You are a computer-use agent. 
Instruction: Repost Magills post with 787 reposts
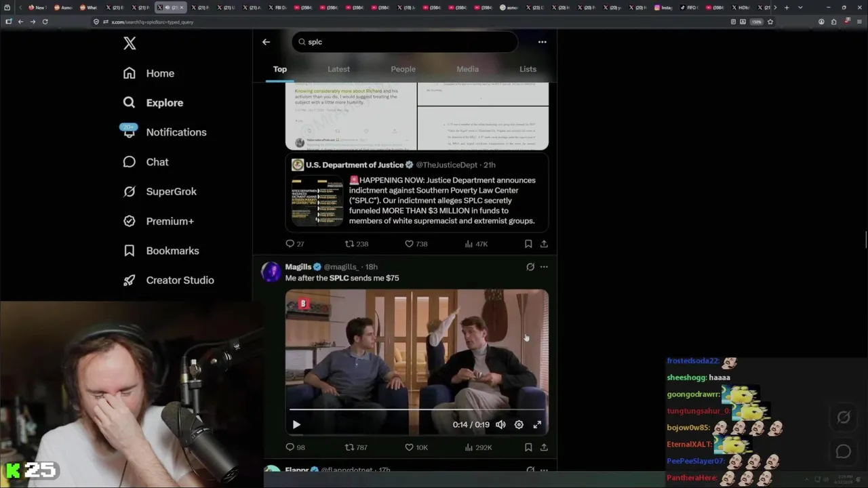357,447
